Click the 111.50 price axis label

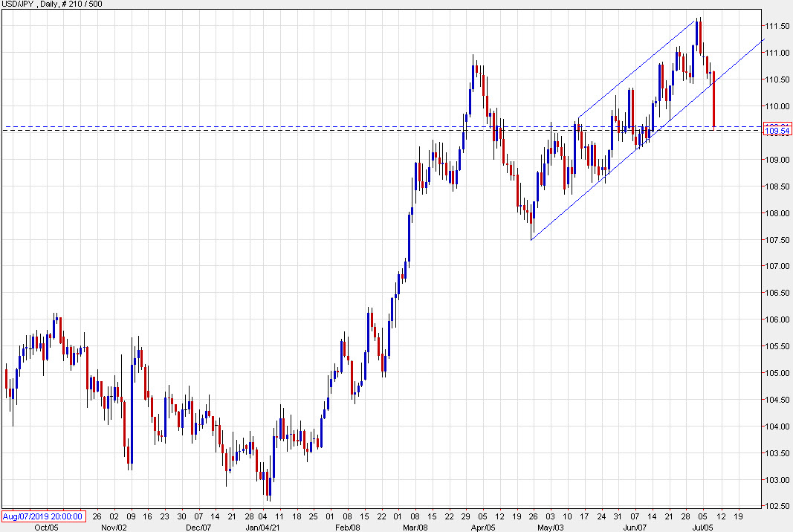click(x=777, y=26)
